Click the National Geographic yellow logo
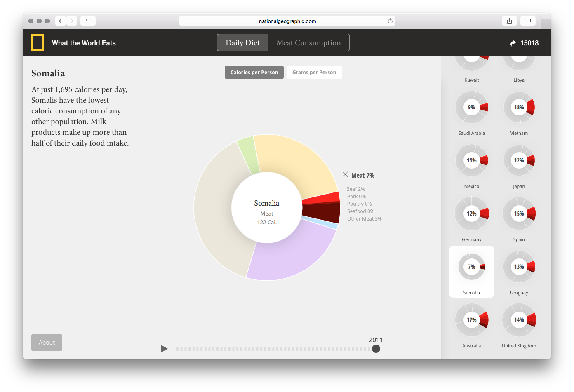Screen dimensions: 574x392 38,43
